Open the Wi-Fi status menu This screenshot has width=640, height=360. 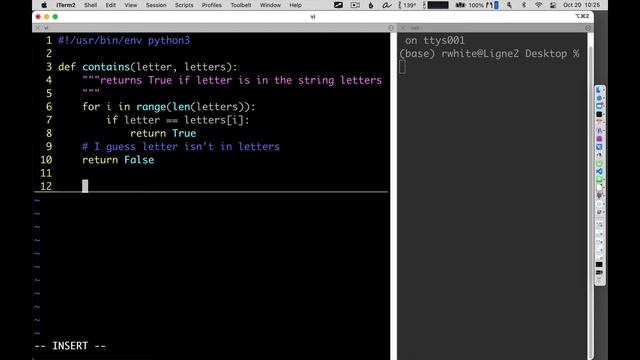538,5
